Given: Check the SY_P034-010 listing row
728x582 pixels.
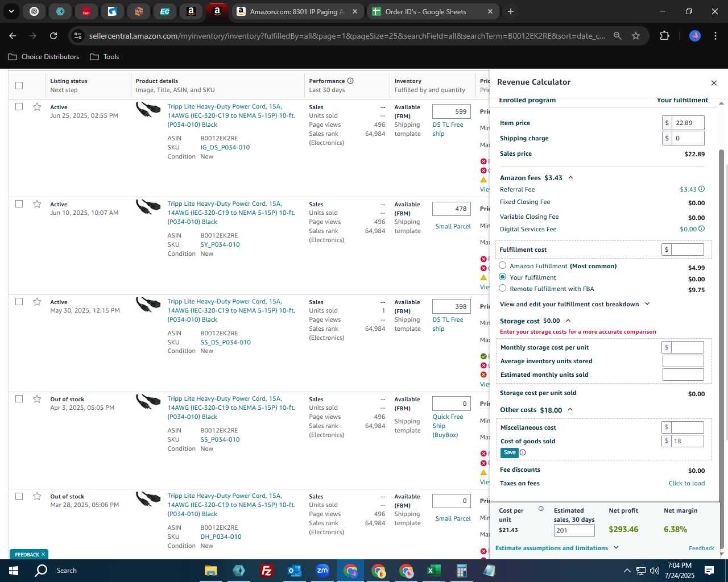Looking at the screenshot, I should click(x=19, y=204).
